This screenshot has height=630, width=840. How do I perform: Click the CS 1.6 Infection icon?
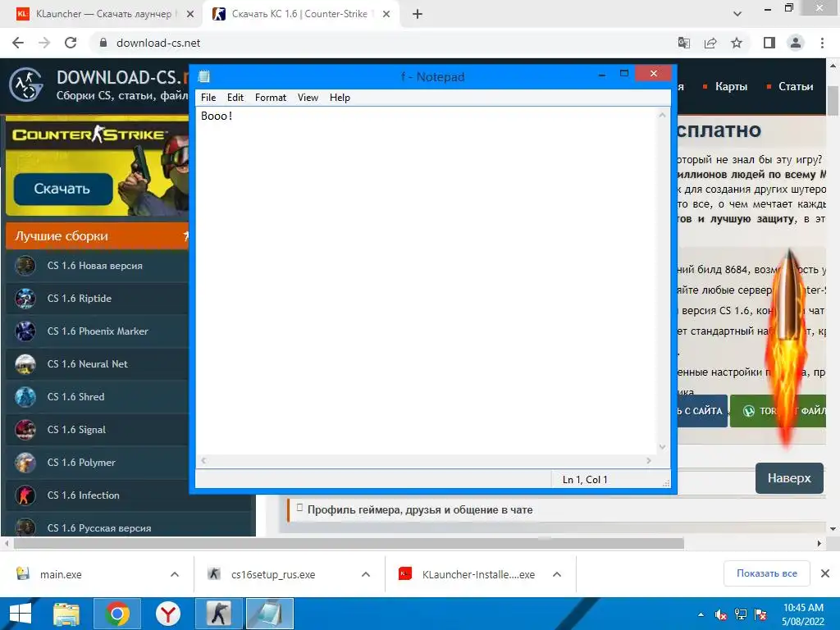pyautogui.click(x=25, y=495)
